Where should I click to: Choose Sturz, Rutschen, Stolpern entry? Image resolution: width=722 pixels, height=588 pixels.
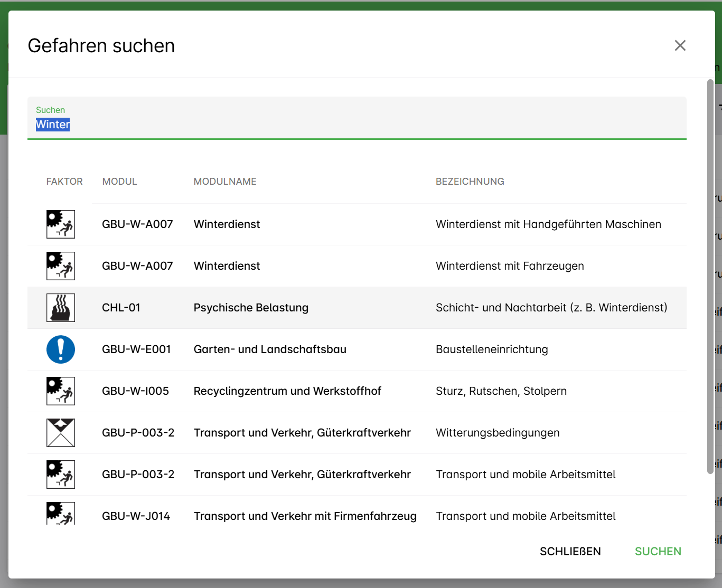click(x=501, y=391)
